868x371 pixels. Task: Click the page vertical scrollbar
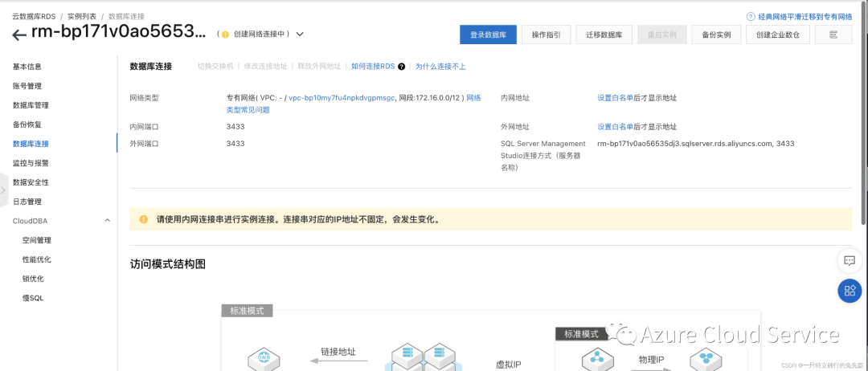click(x=865, y=114)
